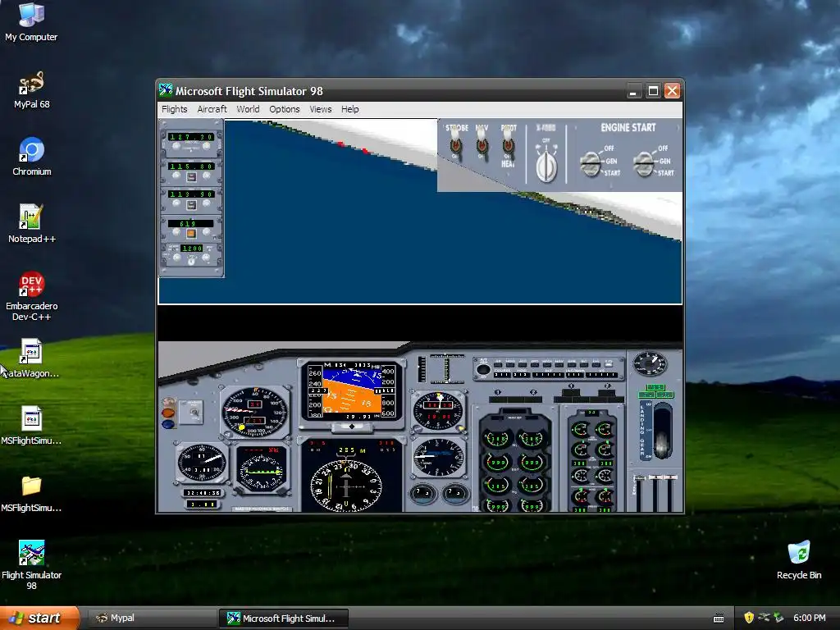This screenshot has height=630, width=840.
Task: Click the clock gauge with white needle
Action: click(202, 463)
